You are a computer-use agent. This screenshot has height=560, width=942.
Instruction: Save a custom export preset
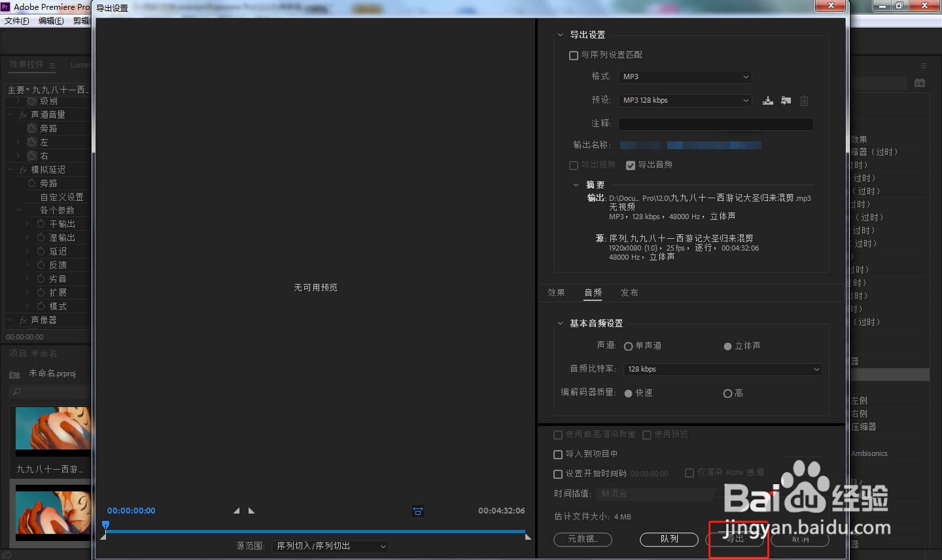[x=767, y=101]
